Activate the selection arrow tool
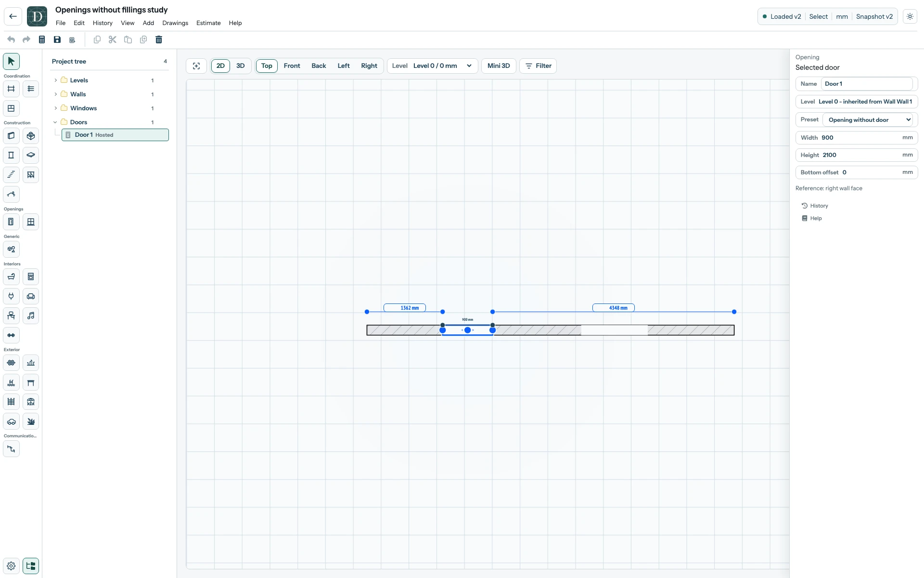924x578 pixels. 11,61
